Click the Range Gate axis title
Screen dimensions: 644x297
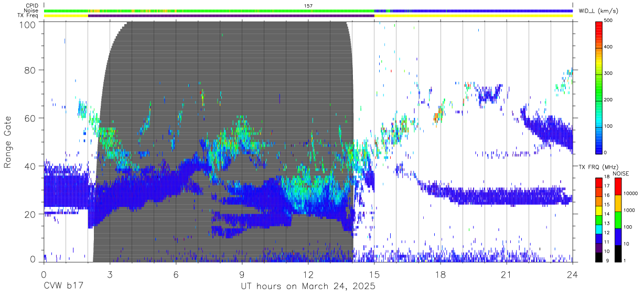pyautogui.click(x=8, y=142)
